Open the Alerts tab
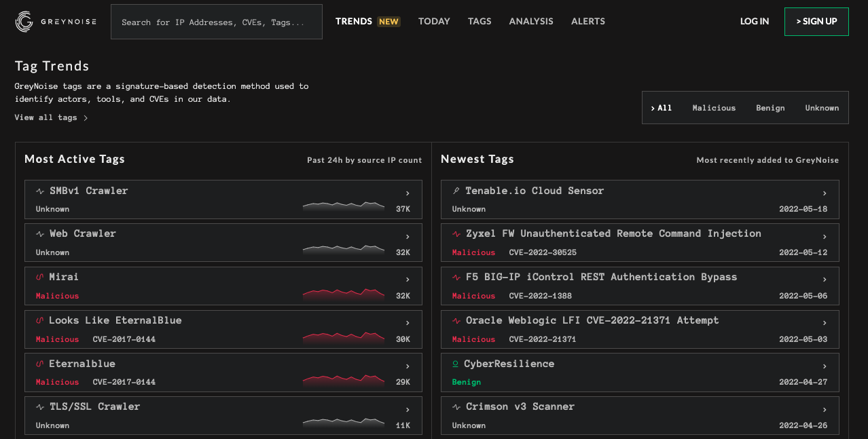Viewport: 868px width, 439px height. (588, 21)
